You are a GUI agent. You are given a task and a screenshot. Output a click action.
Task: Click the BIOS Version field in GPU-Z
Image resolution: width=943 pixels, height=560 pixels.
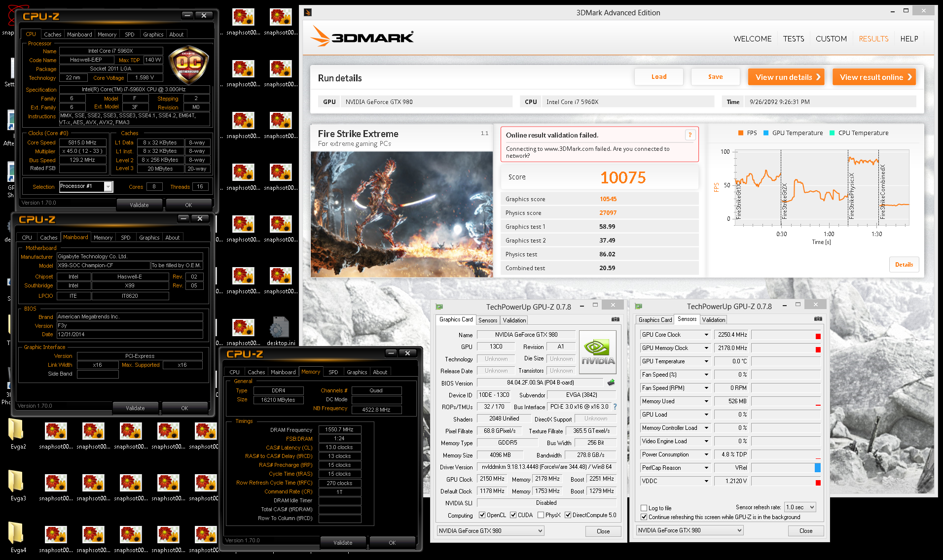point(540,383)
